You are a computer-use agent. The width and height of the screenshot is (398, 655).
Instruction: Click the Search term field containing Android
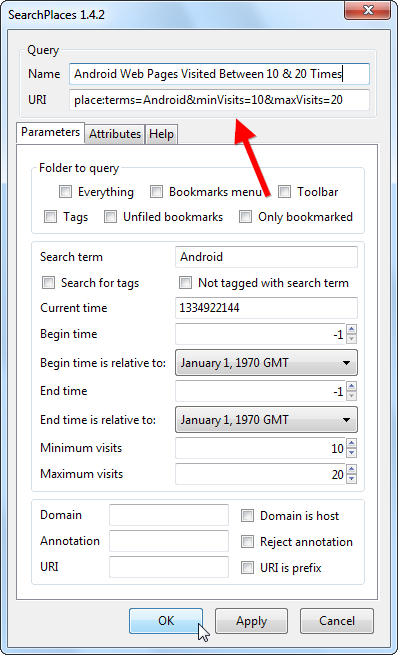click(x=266, y=257)
